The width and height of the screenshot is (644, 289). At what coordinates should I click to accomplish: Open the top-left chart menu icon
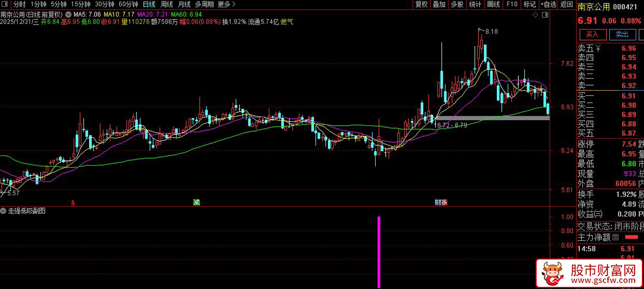pyautogui.click(x=6, y=4)
